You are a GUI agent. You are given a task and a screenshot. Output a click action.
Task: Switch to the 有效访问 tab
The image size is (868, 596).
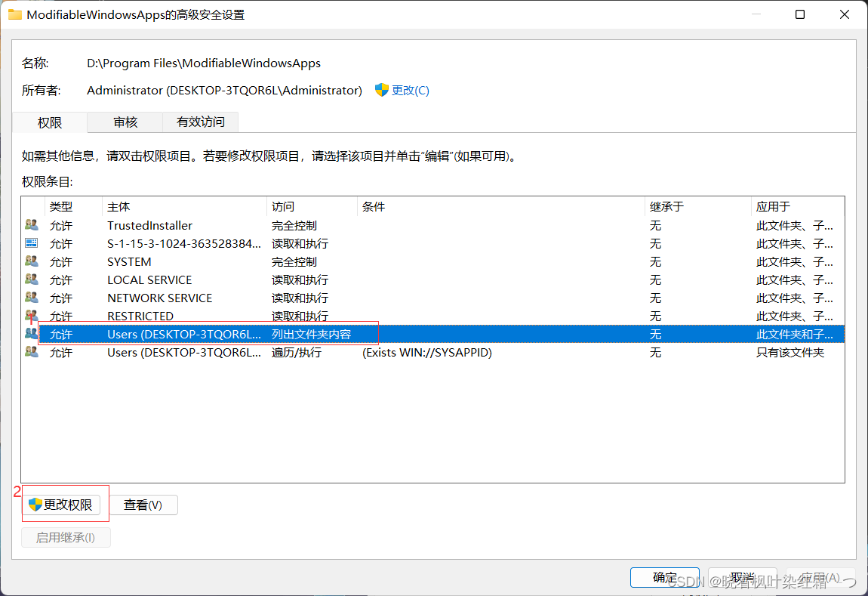point(200,122)
